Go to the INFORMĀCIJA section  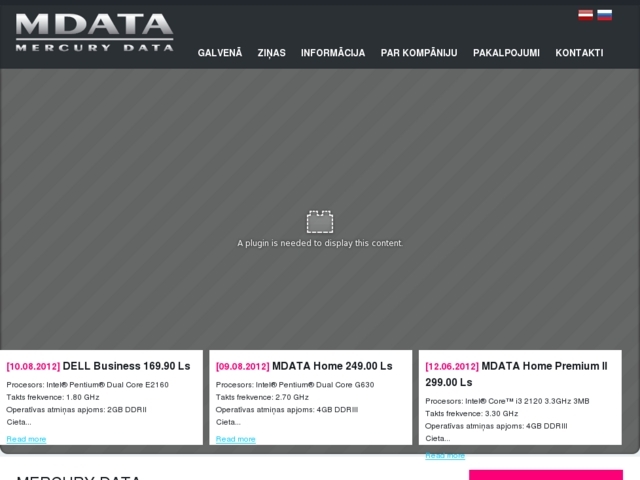click(333, 53)
